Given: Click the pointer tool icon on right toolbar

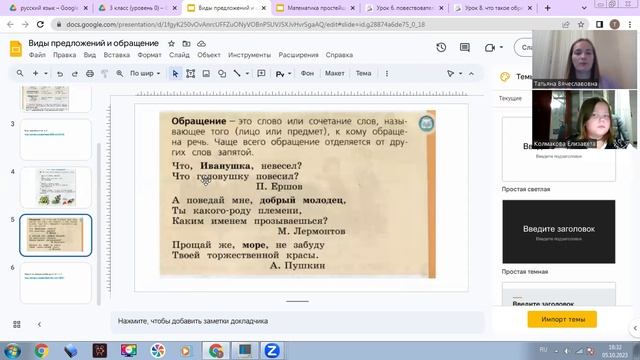Looking at the screenshot, I should 450,73.
